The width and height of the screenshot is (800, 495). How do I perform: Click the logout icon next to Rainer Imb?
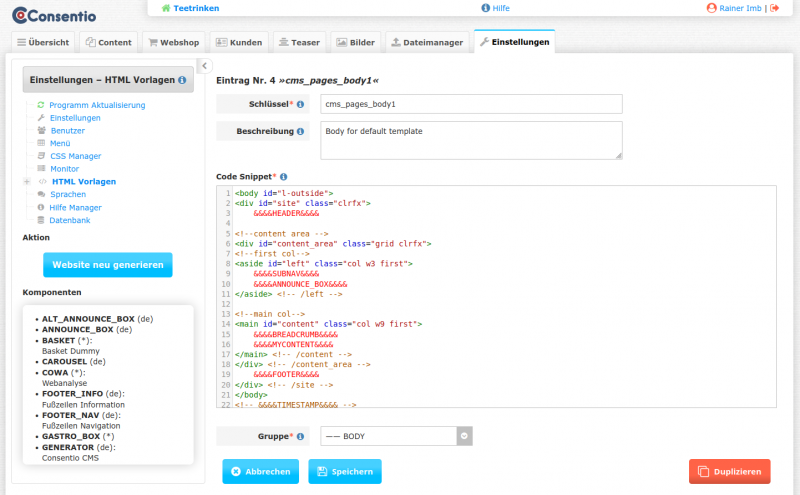(x=774, y=8)
